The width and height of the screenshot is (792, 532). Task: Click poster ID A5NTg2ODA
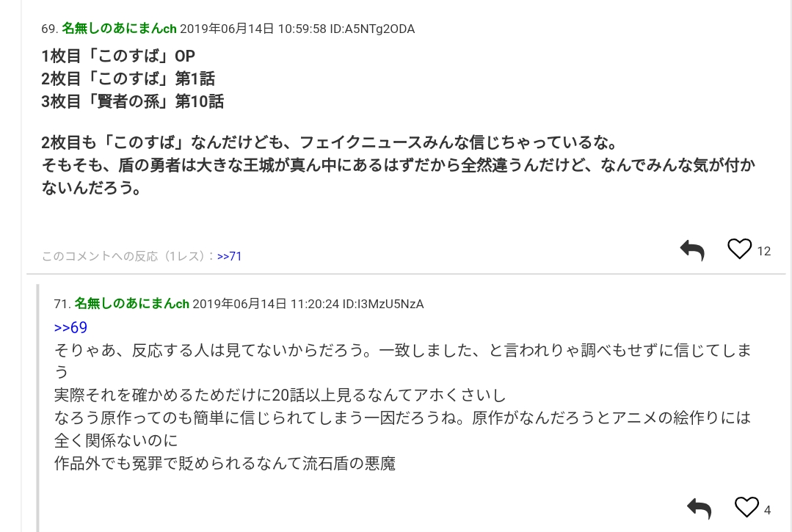pos(372,29)
